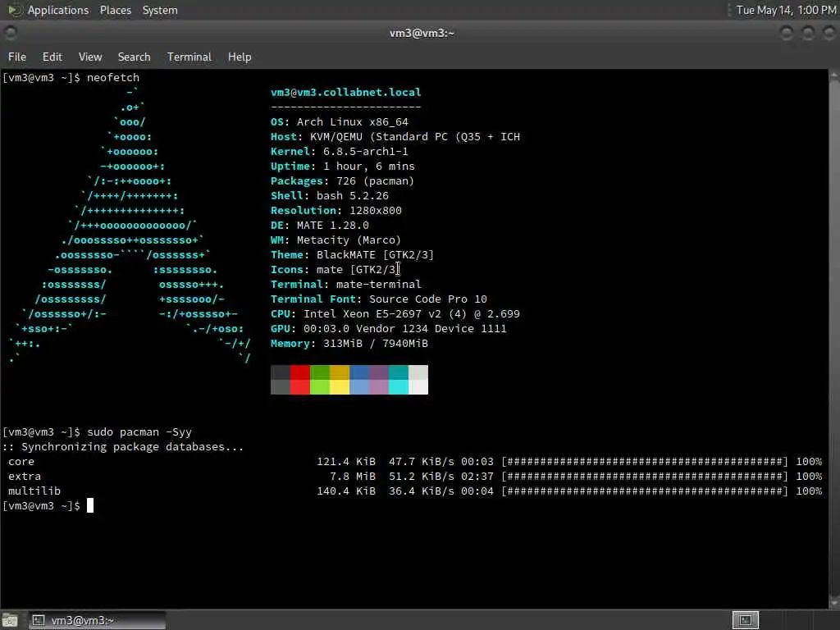
Task: Click the vm3@vm3:~ window title bar text
Action: click(422, 33)
